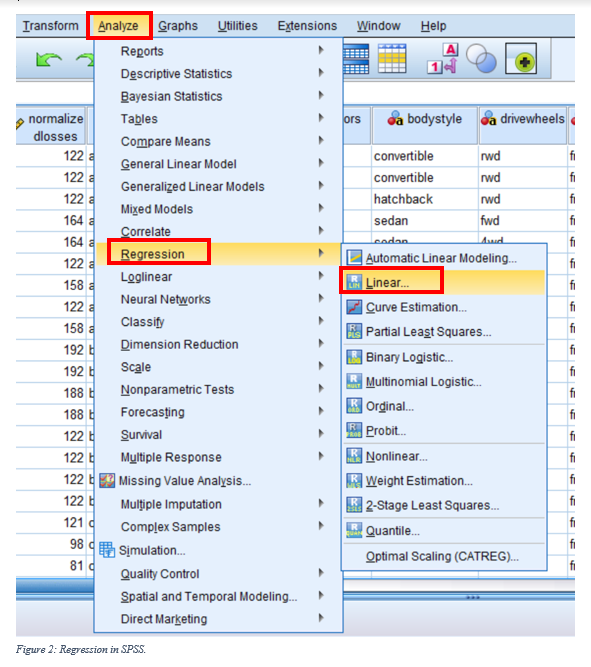The height and width of the screenshot is (667, 591).
Task: Click the Quantile regression icon
Action: coord(354,530)
